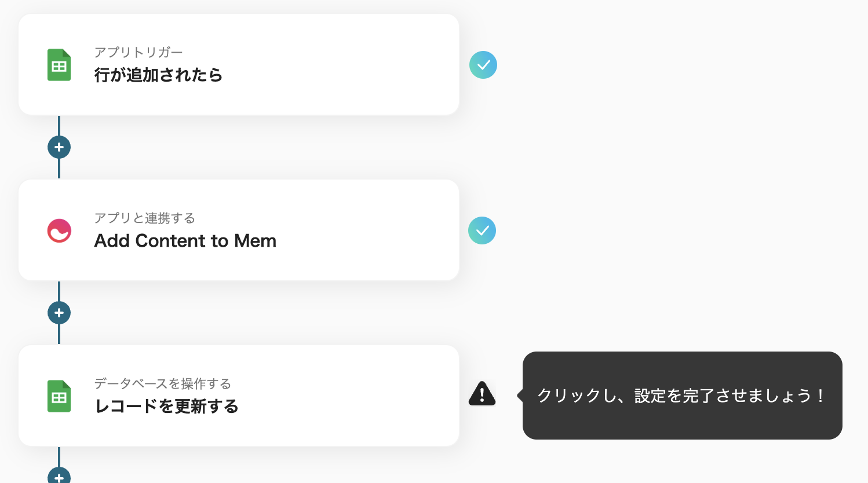Viewport: 868px width, 483px height.
Task: Select the record update card's empty right area
Action: (x=359, y=396)
